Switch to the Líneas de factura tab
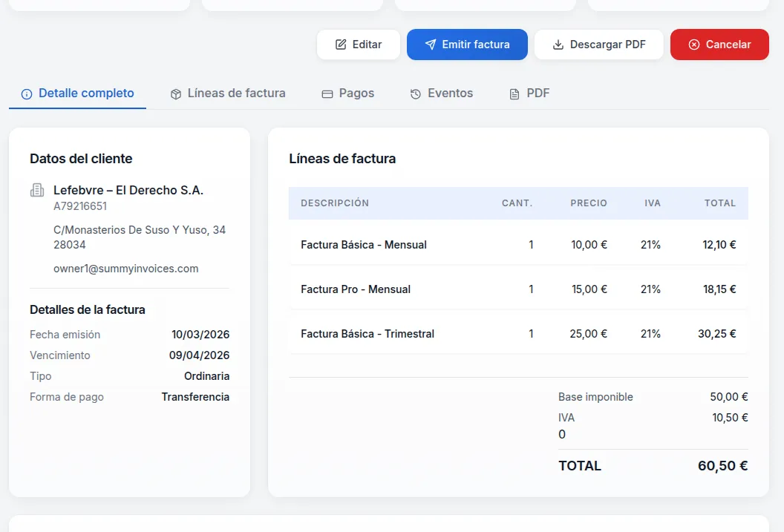784x532 pixels. coord(235,93)
